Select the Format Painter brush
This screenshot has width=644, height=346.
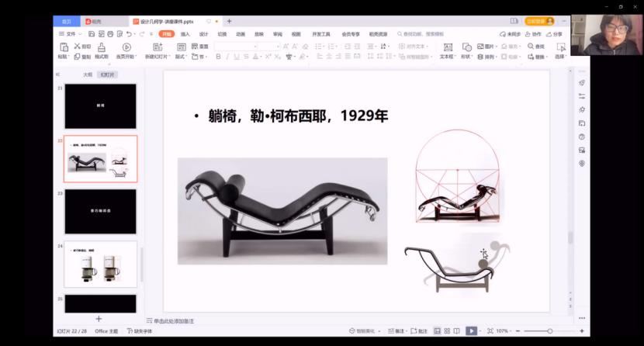click(102, 47)
